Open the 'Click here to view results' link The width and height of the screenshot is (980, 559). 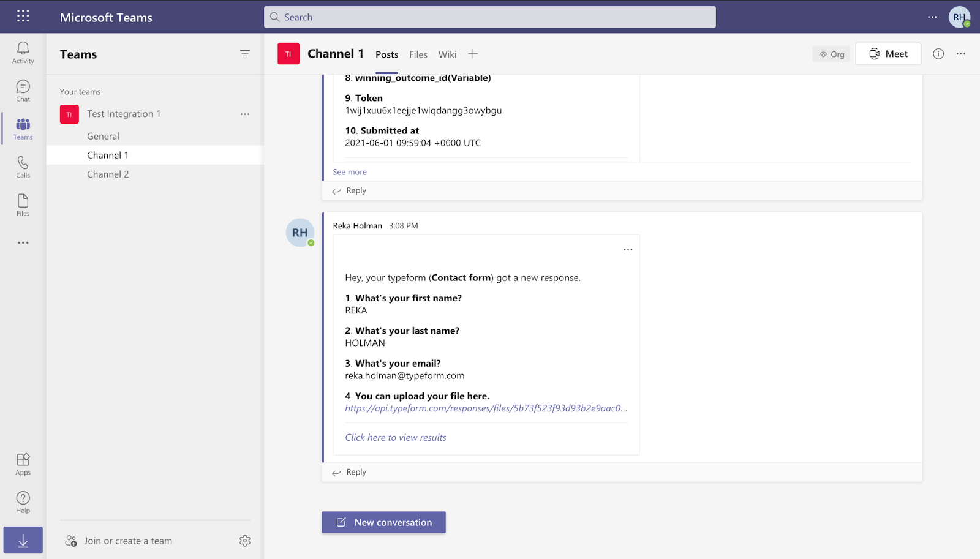click(396, 438)
